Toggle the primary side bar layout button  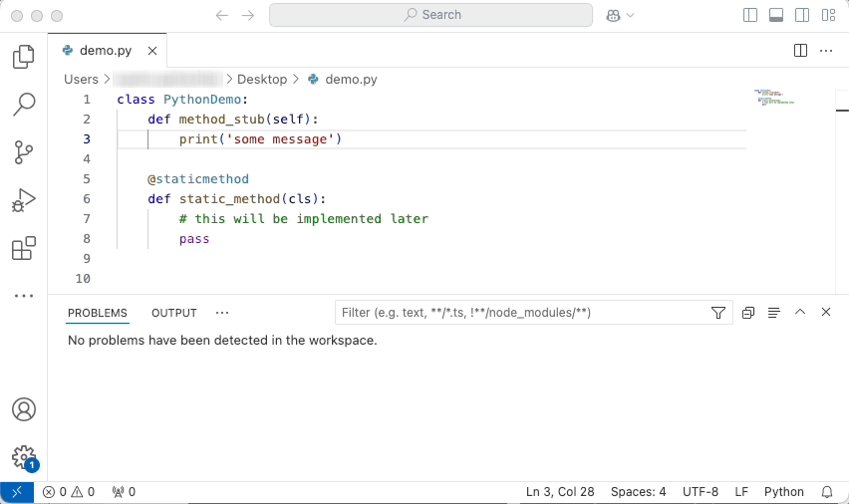(x=751, y=15)
